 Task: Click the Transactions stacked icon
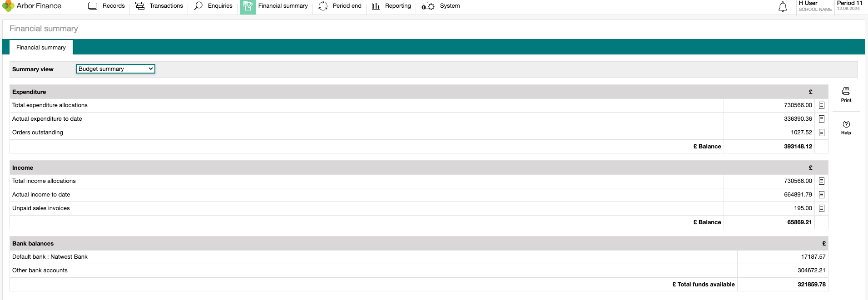140,6
